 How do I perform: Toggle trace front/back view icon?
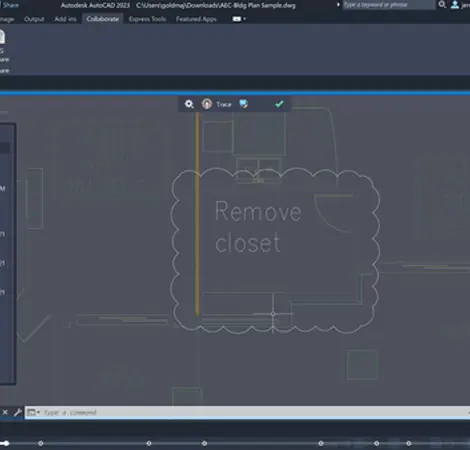(244, 104)
